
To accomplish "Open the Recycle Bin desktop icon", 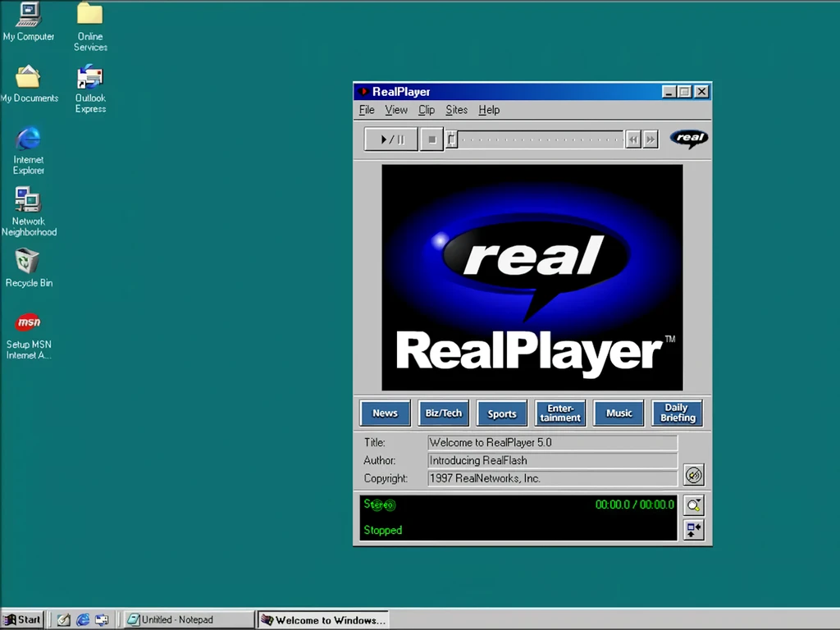I will click(x=28, y=262).
